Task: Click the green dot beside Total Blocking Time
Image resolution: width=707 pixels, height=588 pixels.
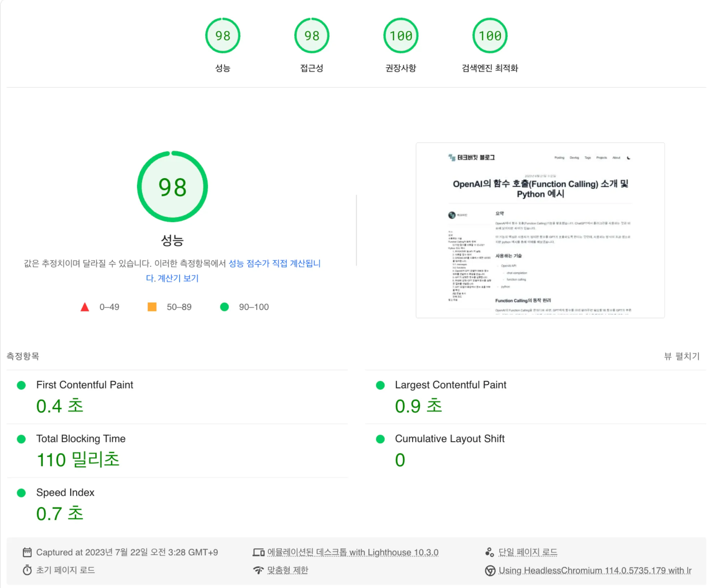Action: (x=21, y=439)
